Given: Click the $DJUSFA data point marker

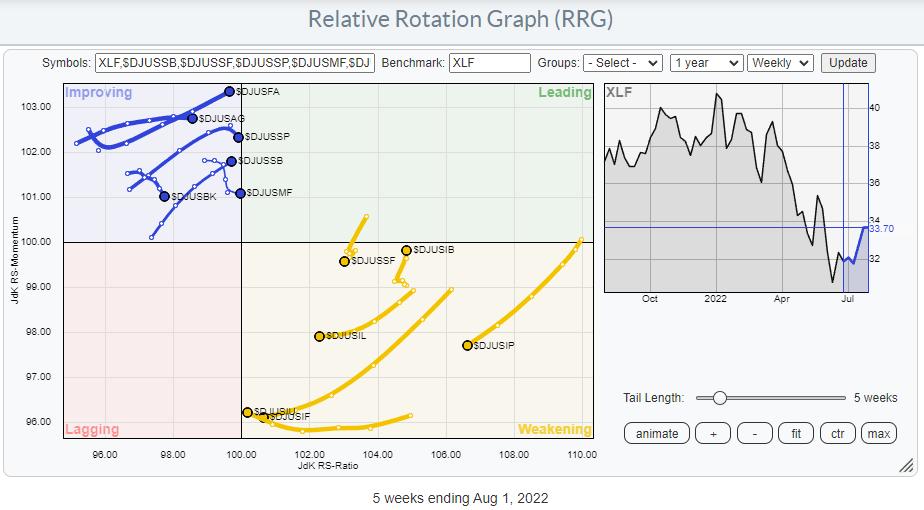Looking at the screenshot, I should 229,91.
